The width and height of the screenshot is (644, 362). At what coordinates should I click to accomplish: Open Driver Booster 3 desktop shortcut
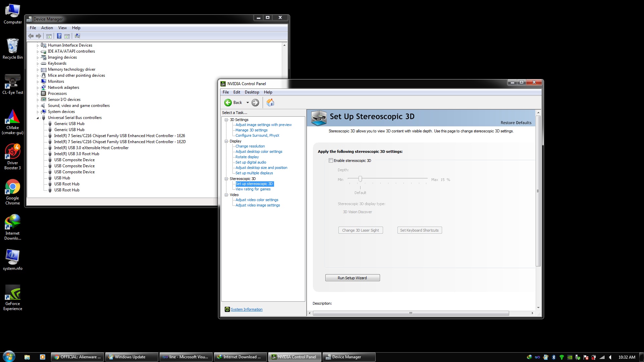coord(13,157)
